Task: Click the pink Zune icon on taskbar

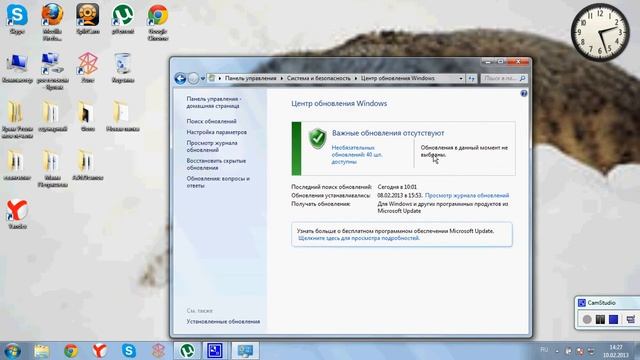Action: 158,351
